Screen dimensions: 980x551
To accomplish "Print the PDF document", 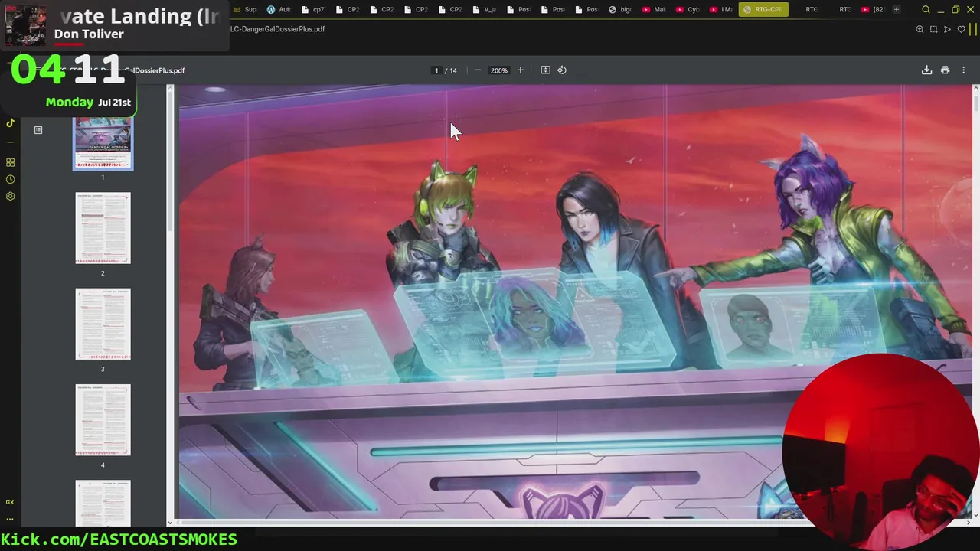I will [945, 70].
